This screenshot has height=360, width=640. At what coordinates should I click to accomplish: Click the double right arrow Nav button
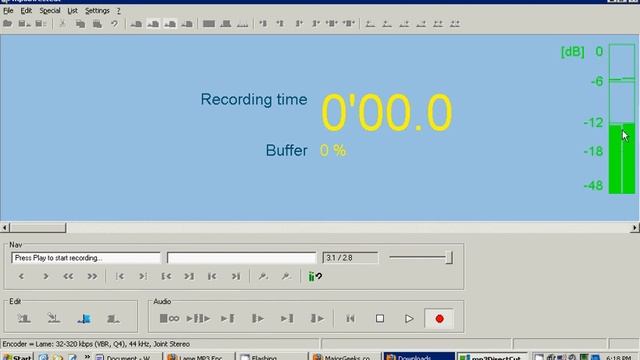tap(92, 277)
